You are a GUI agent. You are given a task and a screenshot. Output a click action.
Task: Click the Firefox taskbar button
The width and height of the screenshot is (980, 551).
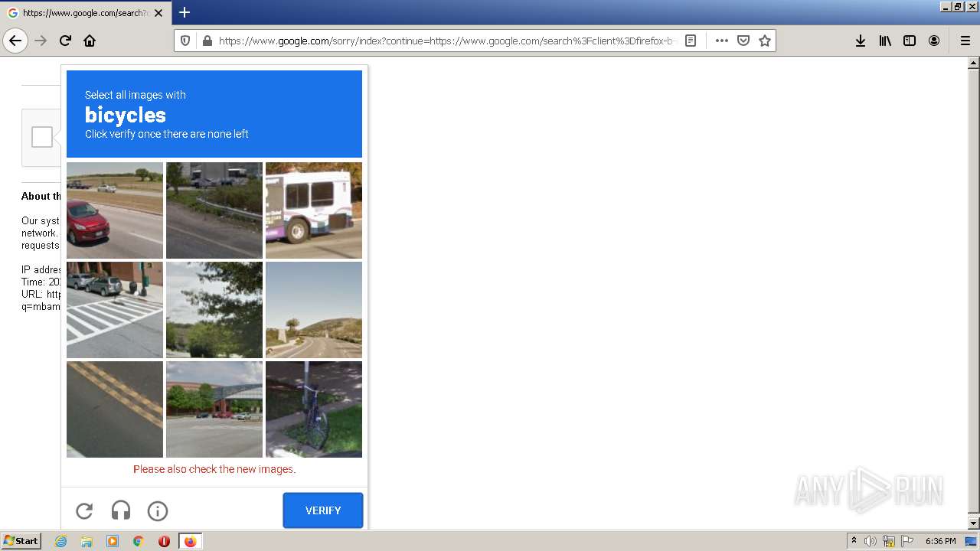coord(190,541)
